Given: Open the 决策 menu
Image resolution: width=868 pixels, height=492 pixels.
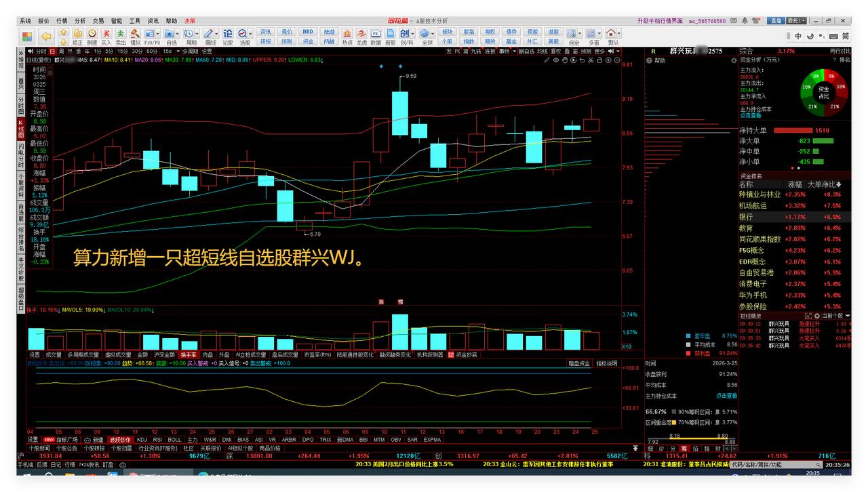Looking at the screenshot, I should 190,21.
